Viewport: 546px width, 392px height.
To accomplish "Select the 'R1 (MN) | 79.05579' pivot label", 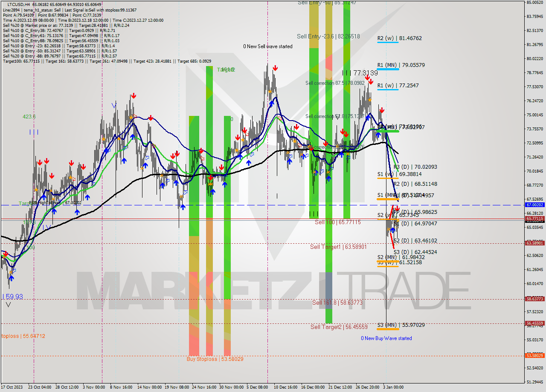I will (x=401, y=65).
